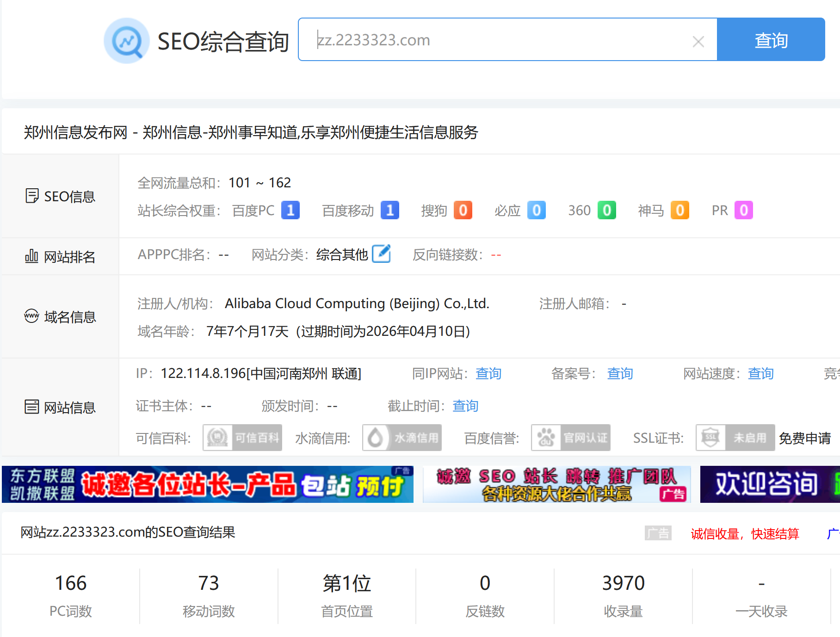The image size is (840, 637).
Task: Click the 360 green weight badge
Action: click(x=606, y=210)
